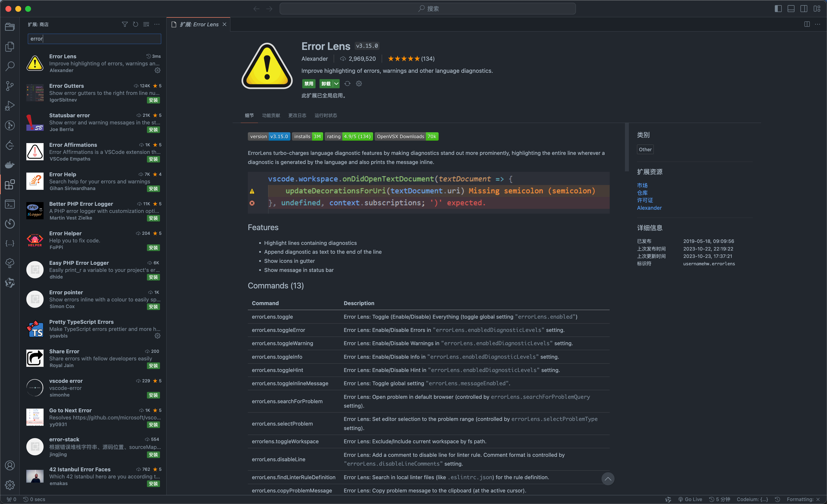Click the filter extensions funnel icon
Image resolution: width=827 pixels, height=504 pixels.
click(125, 25)
